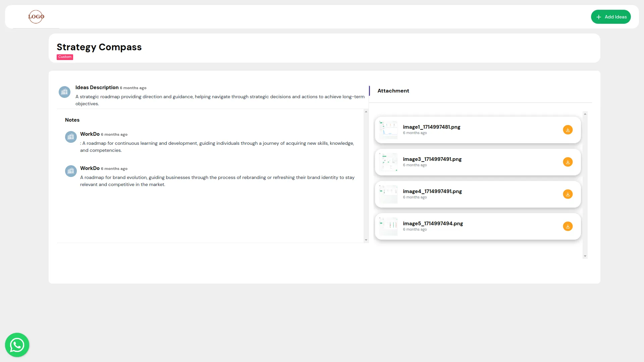Click the company LOGO at top left
The height and width of the screenshot is (362, 644).
[x=36, y=17]
